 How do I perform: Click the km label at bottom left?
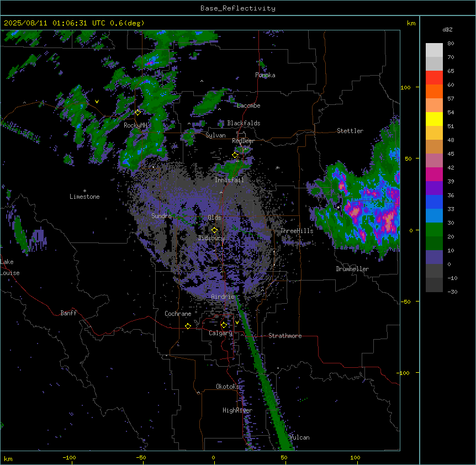[8, 458]
